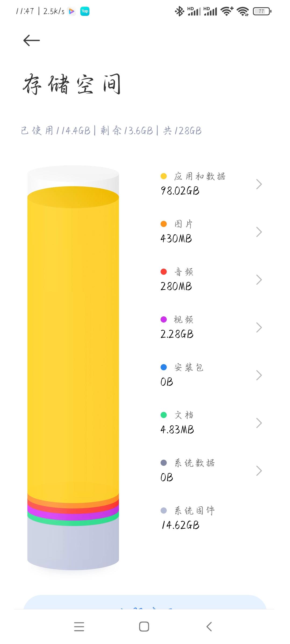Tap the video player notification icon
Image resolution: width=290 pixels, height=644 pixels.
[72, 11]
